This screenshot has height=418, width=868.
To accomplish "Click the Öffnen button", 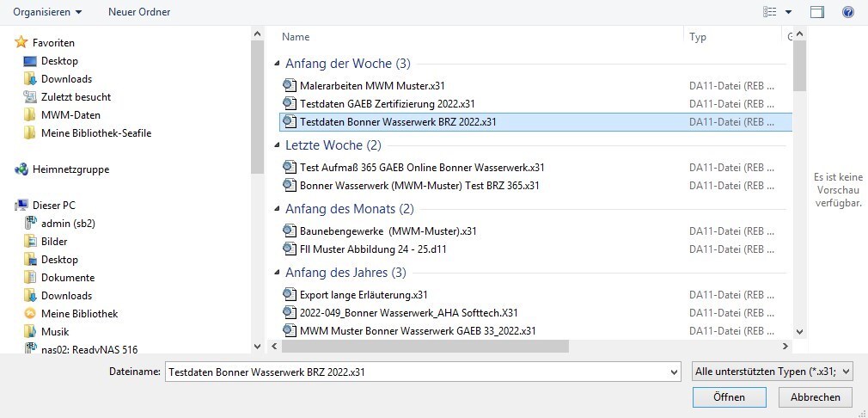I will 729,397.
